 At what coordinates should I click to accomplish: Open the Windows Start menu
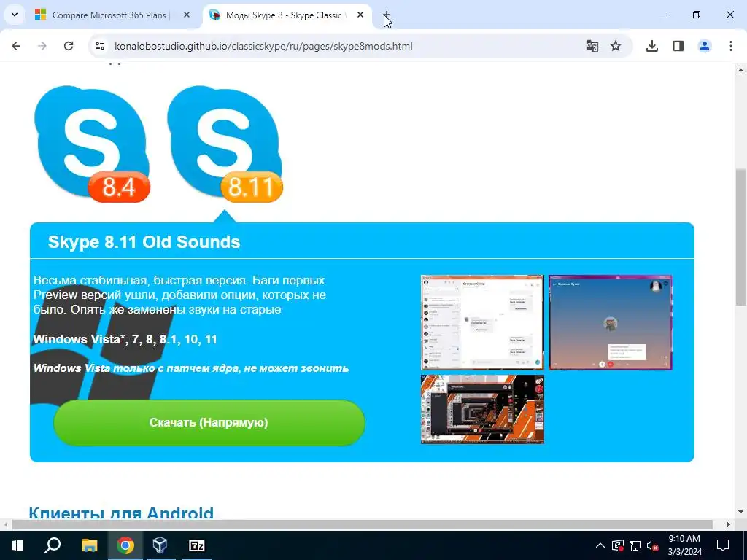(x=18, y=545)
